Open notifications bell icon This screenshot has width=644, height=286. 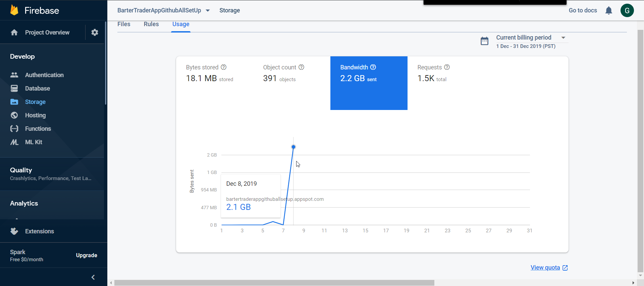(609, 11)
